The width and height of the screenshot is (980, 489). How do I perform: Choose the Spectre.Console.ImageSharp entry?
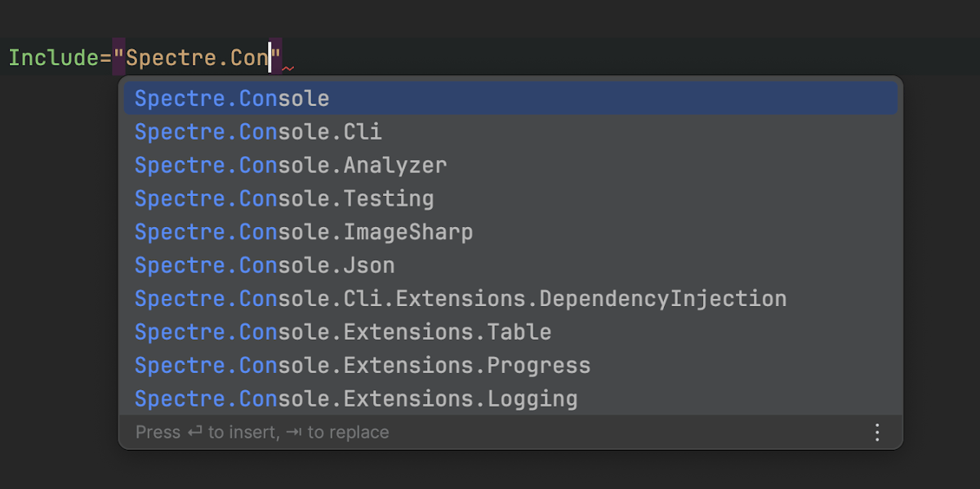click(x=304, y=233)
